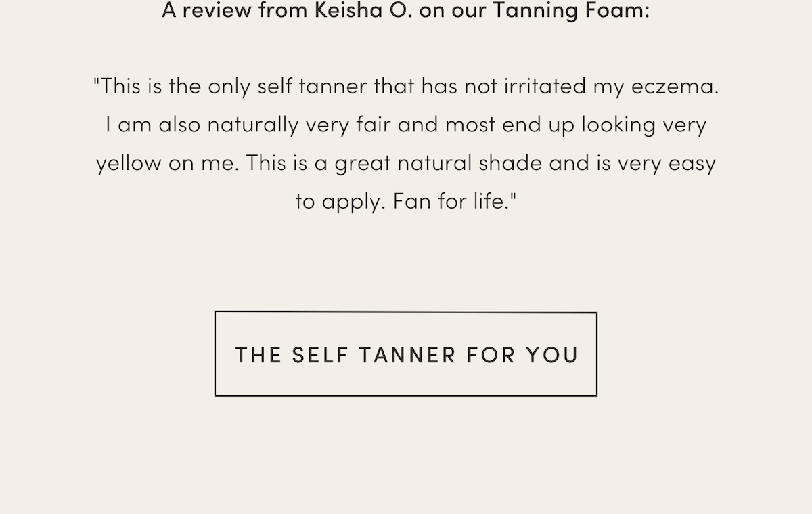Screen dimensions: 812x514
Task: Click the THE SELF TANNER FOR YOU button
Action: coord(406,354)
